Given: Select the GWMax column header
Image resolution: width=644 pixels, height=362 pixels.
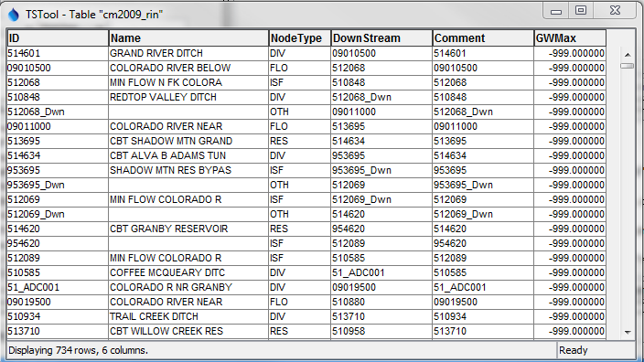Looking at the screenshot, I should click(570, 38).
